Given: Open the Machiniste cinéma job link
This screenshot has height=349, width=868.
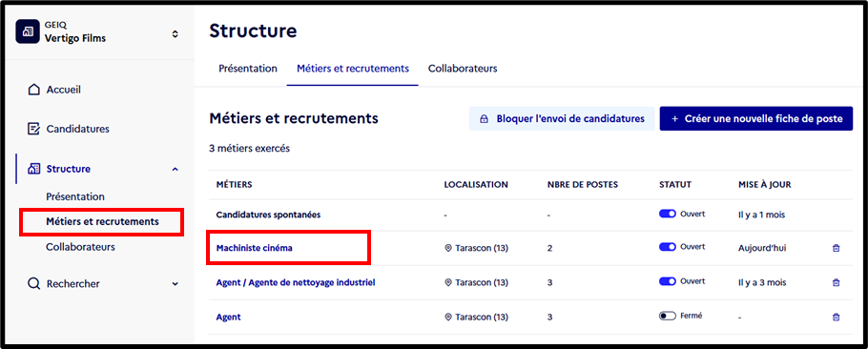Looking at the screenshot, I should (254, 248).
